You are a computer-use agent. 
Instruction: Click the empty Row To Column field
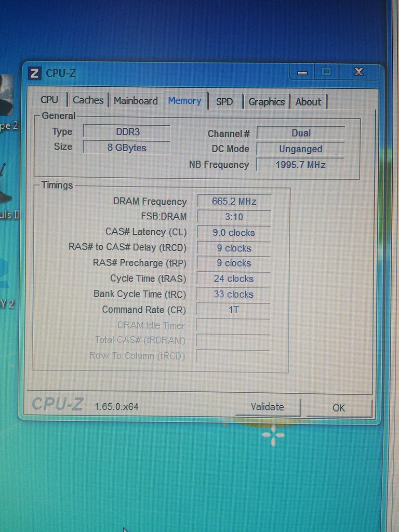233,355
